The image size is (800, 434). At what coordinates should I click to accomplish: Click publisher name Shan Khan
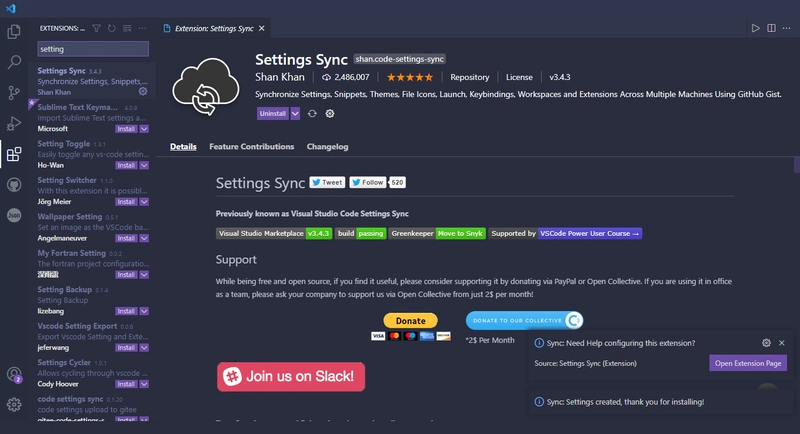(x=280, y=77)
